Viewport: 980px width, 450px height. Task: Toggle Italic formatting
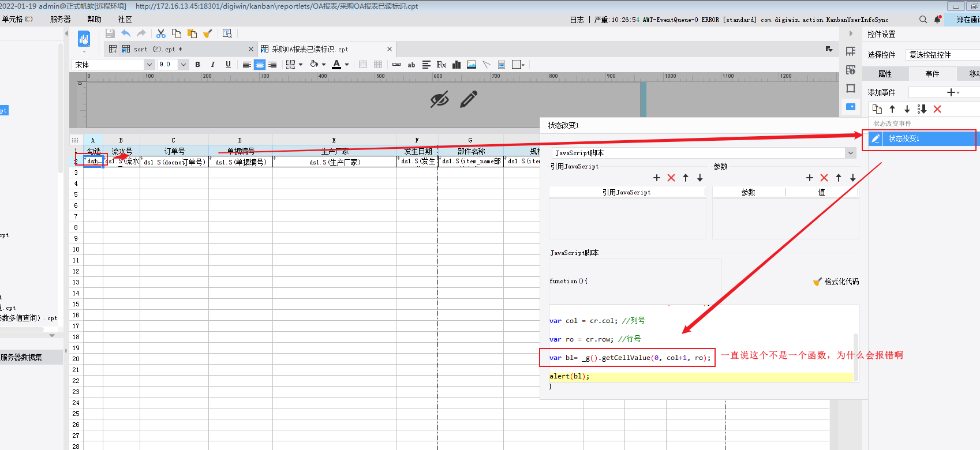(213, 65)
